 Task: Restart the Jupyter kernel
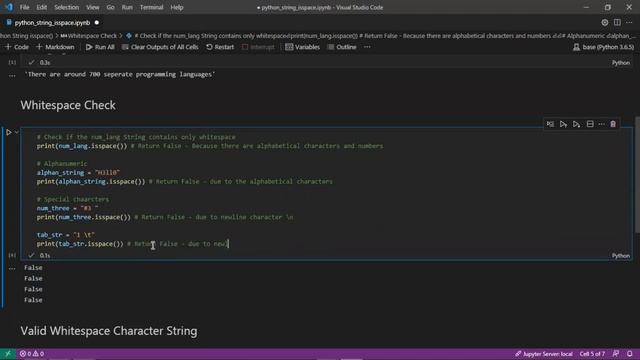pos(220,47)
